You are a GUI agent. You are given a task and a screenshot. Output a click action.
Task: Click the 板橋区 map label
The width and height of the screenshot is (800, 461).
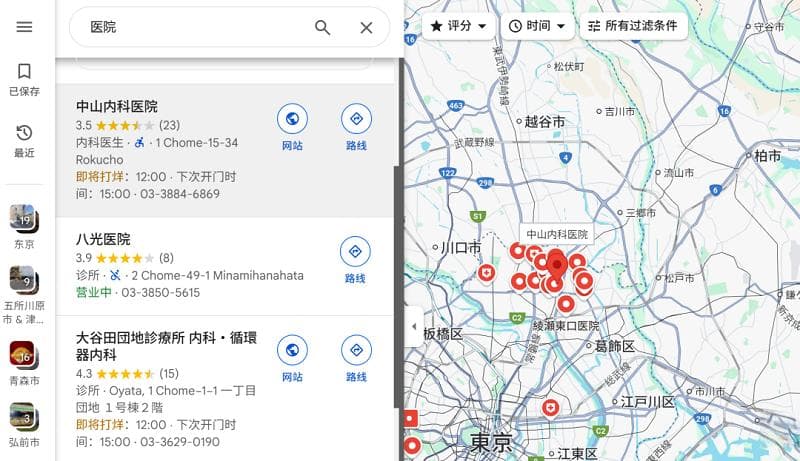(443, 334)
